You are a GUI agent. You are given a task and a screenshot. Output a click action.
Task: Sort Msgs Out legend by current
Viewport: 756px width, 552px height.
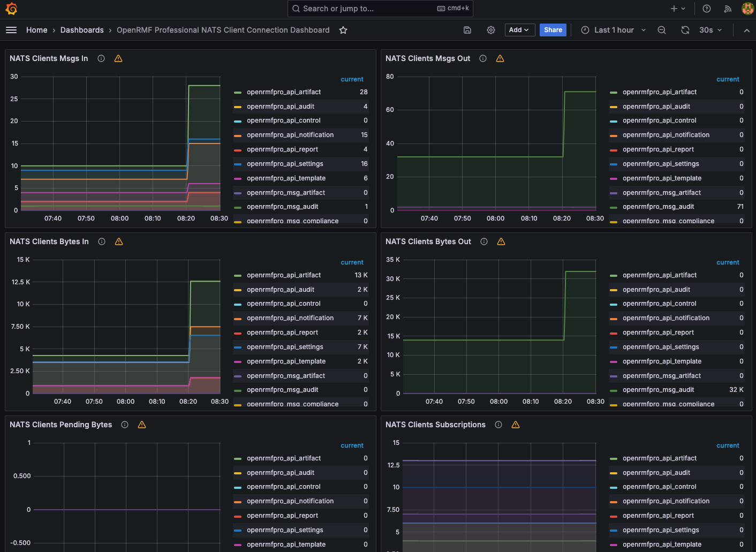point(728,79)
